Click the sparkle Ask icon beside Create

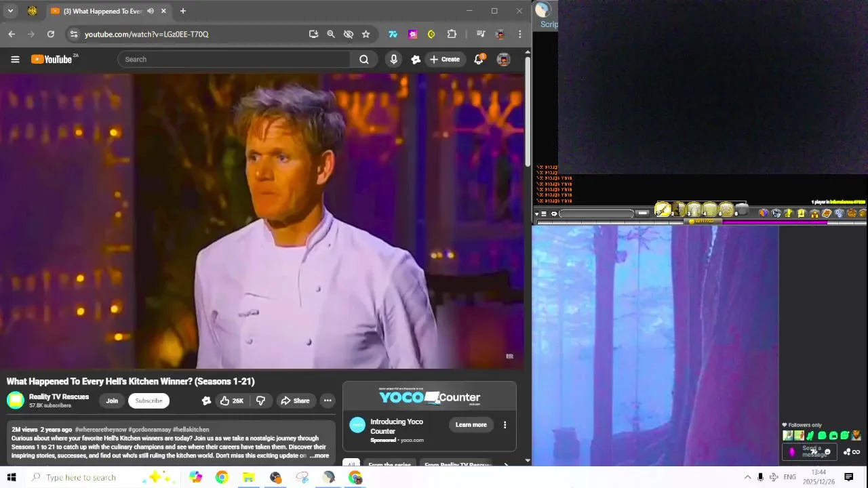point(416,60)
